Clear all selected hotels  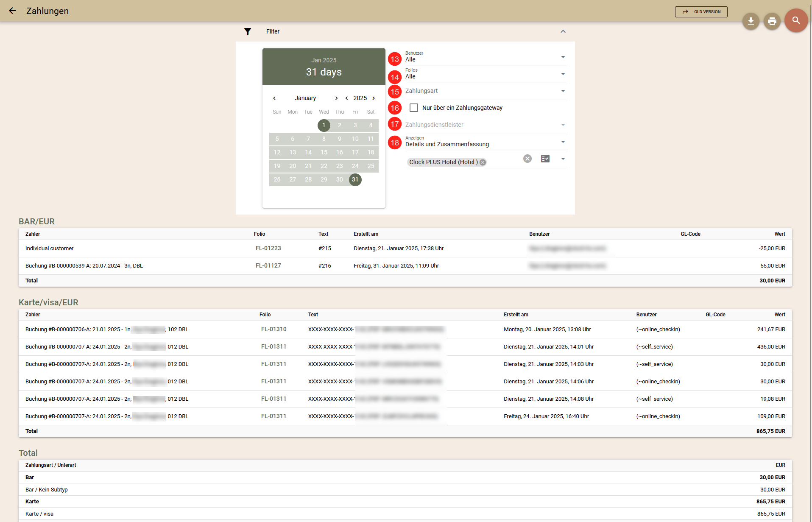pyautogui.click(x=527, y=159)
